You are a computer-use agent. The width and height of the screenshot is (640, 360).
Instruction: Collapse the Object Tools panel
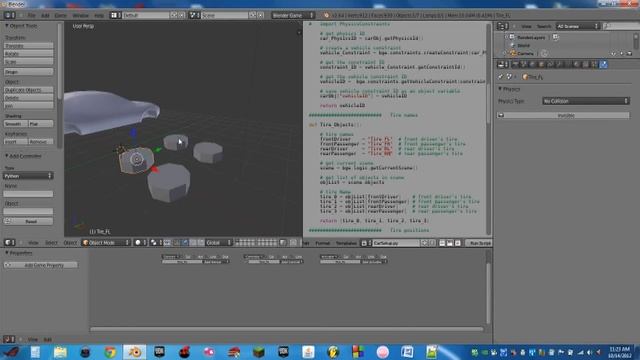(x=7, y=26)
